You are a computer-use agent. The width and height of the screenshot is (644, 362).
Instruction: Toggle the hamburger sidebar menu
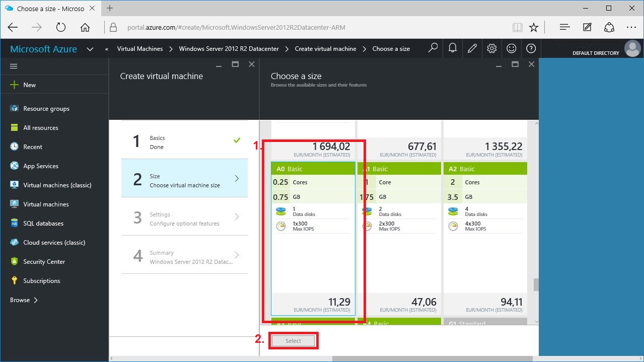tap(14, 66)
